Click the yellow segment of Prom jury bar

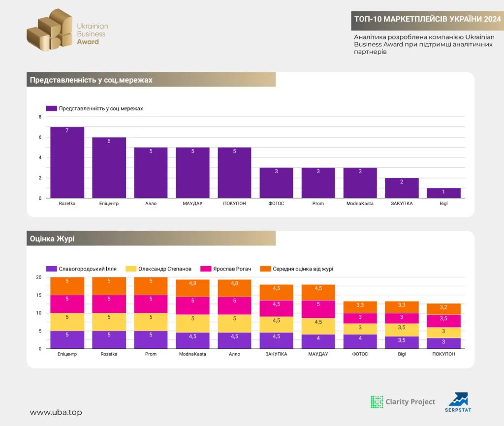(151, 322)
